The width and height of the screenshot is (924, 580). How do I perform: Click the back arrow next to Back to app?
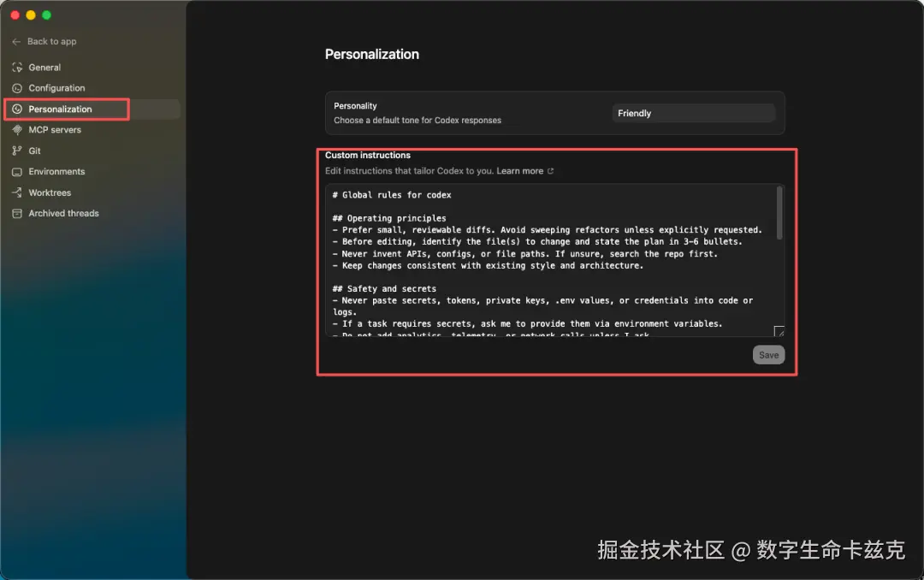[x=15, y=41]
